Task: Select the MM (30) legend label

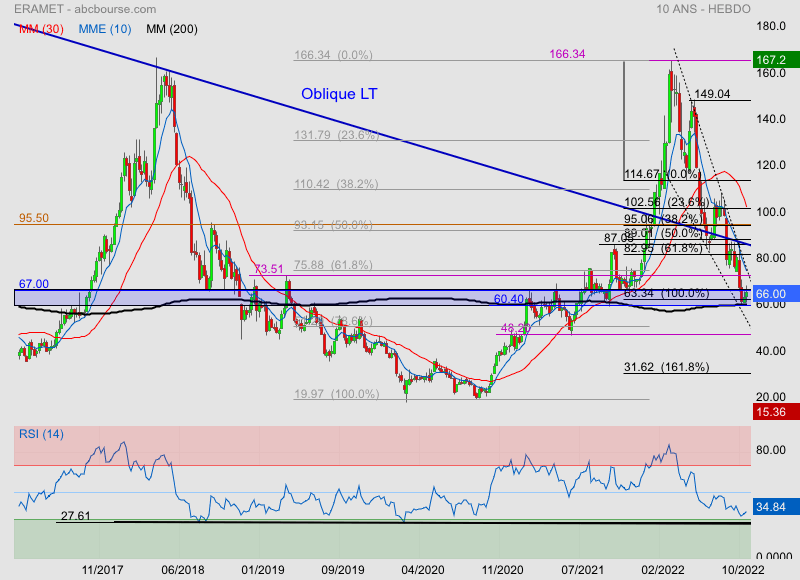Action: pos(41,29)
